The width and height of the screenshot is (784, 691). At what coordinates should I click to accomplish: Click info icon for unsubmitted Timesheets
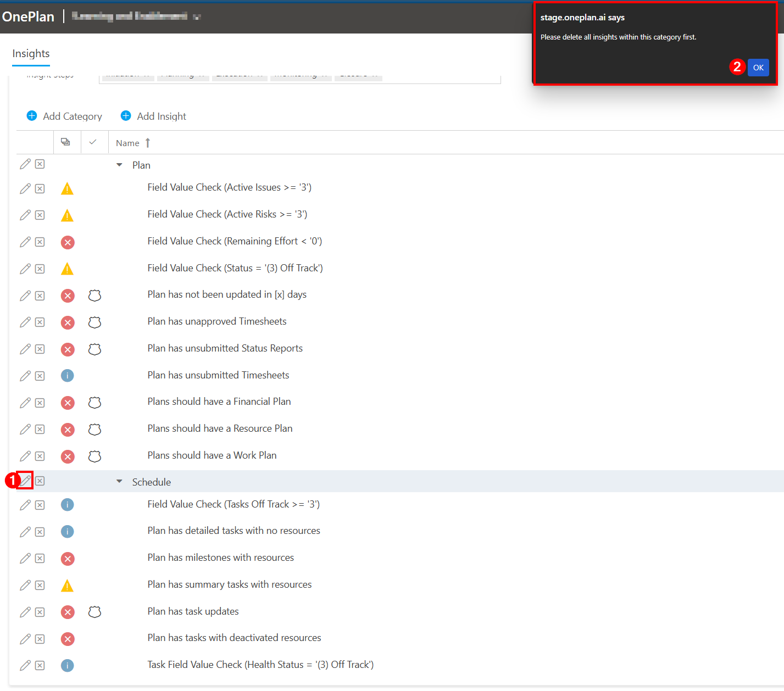pos(67,376)
